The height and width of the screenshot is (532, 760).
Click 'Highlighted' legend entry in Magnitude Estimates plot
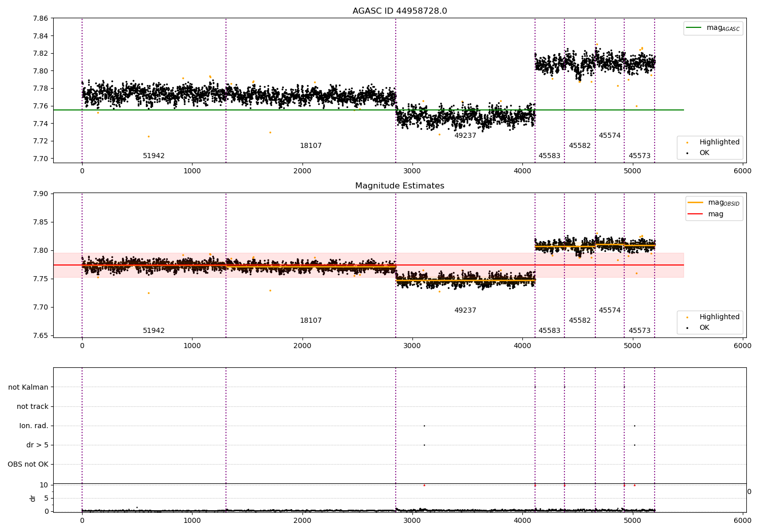[x=719, y=317]
